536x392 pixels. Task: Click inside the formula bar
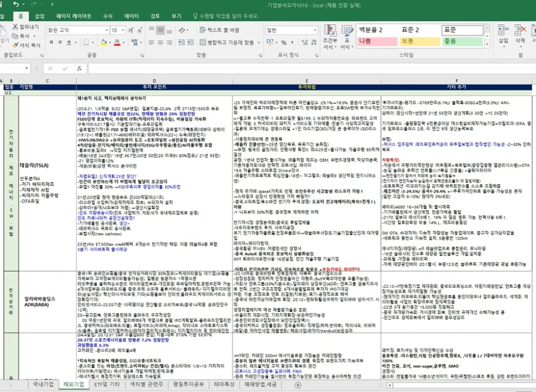click(311, 69)
